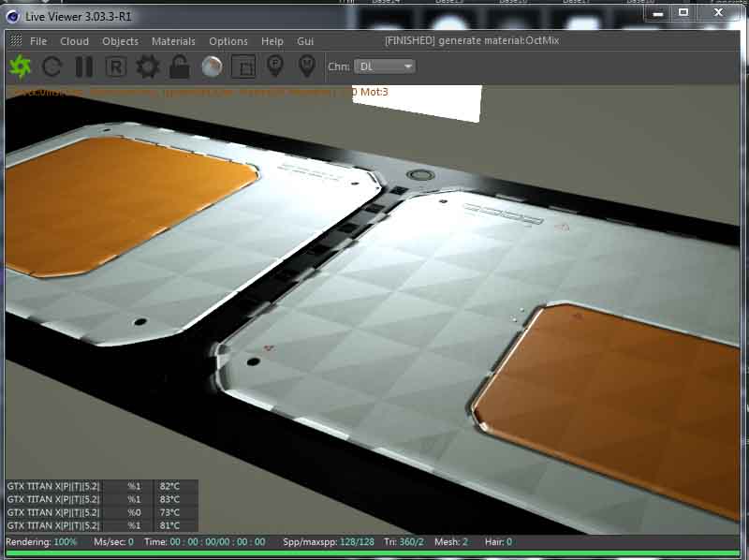Viewport: 749px width, 560px height.
Task: Open the Help menu
Action: (272, 41)
